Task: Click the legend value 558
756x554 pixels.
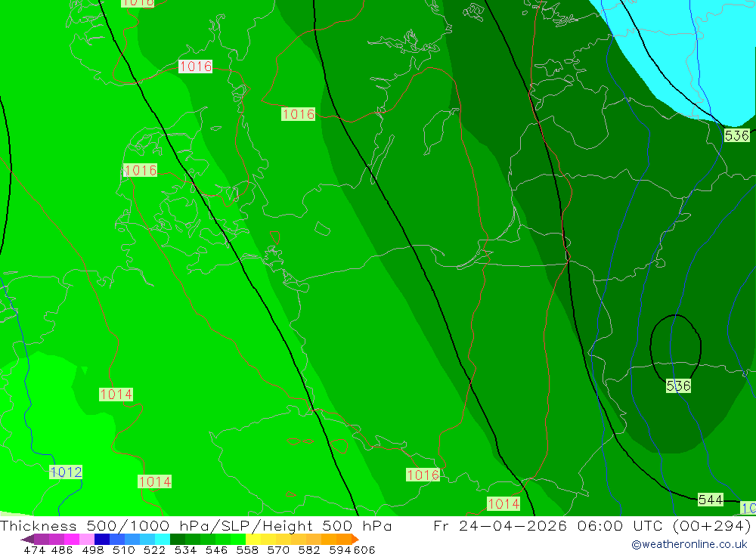Action: coord(247,549)
